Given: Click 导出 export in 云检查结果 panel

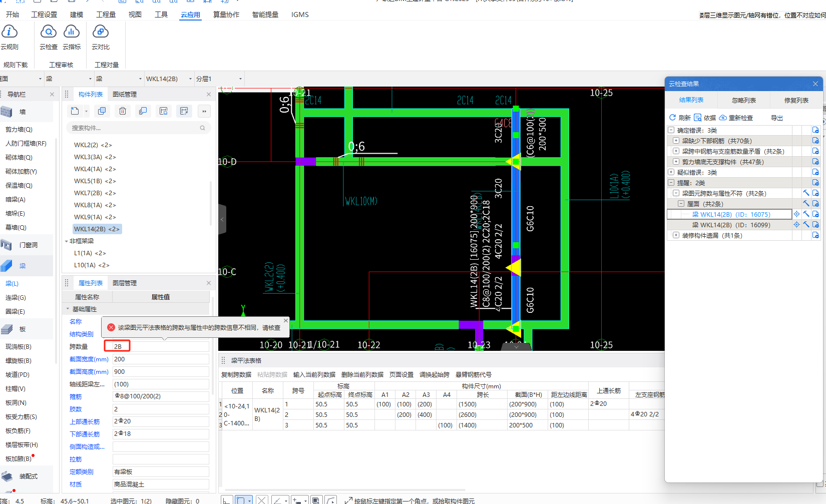Looking at the screenshot, I should 777,118.
